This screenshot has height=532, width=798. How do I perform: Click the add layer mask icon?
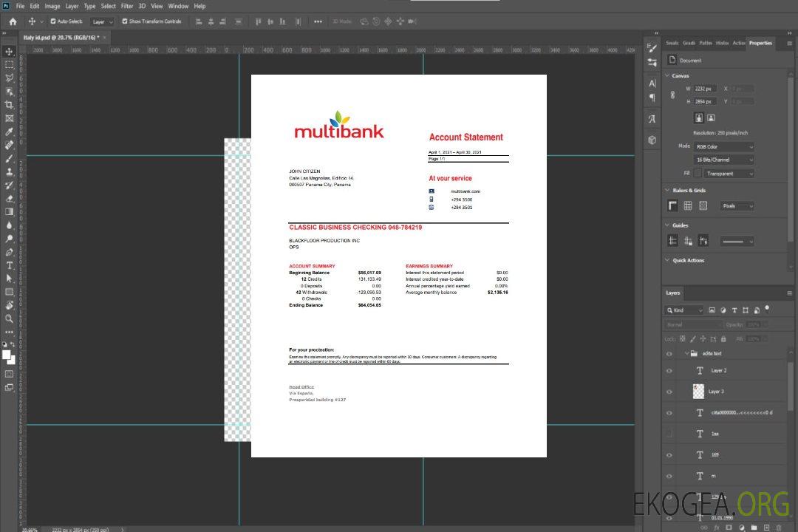coord(729,528)
